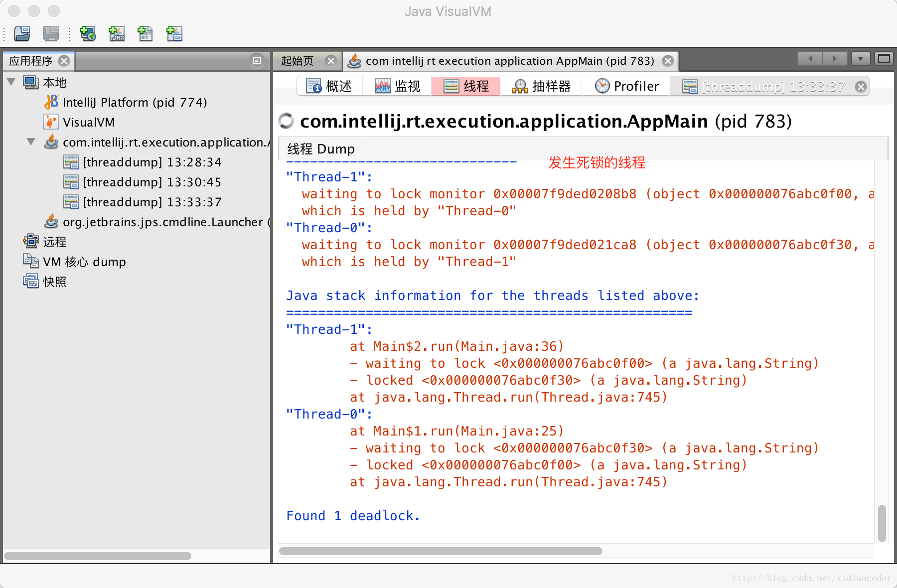Click the loading spinner icon beside AppMain title
Viewport: 897px width, 588px height.
[286, 121]
